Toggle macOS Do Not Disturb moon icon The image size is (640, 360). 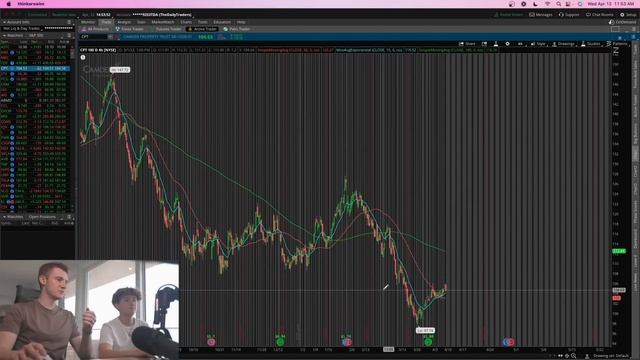coord(536,4)
